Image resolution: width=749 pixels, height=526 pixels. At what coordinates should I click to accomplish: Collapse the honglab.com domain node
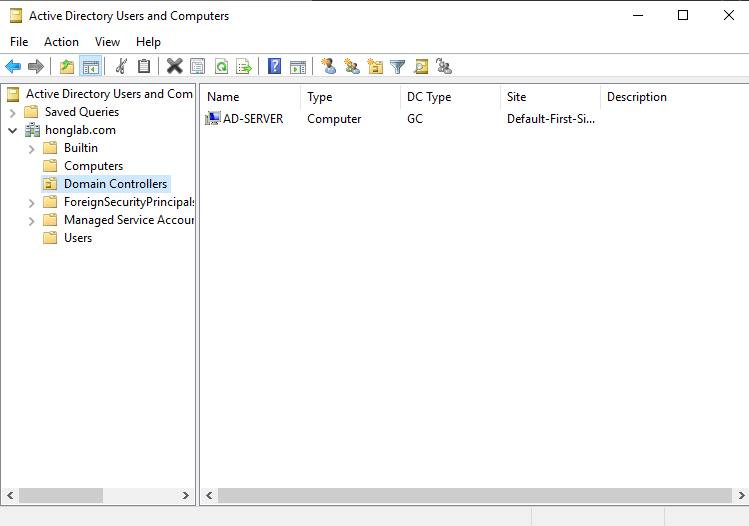coord(13,130)
